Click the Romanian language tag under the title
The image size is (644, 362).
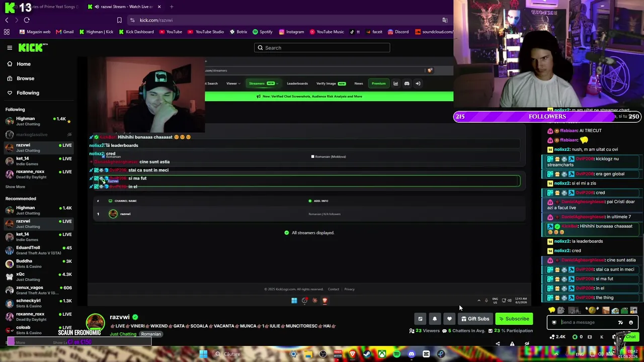pos(151,334)
